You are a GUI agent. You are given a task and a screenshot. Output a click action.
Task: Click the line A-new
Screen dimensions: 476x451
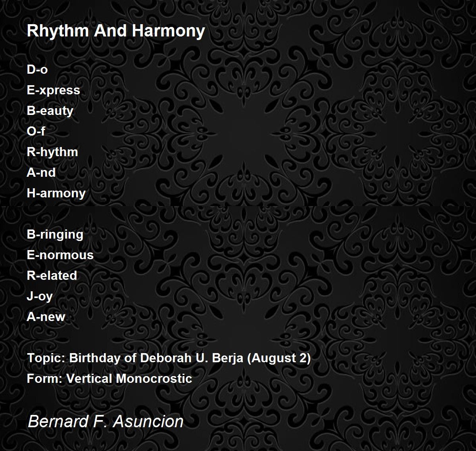click(46, 317)
